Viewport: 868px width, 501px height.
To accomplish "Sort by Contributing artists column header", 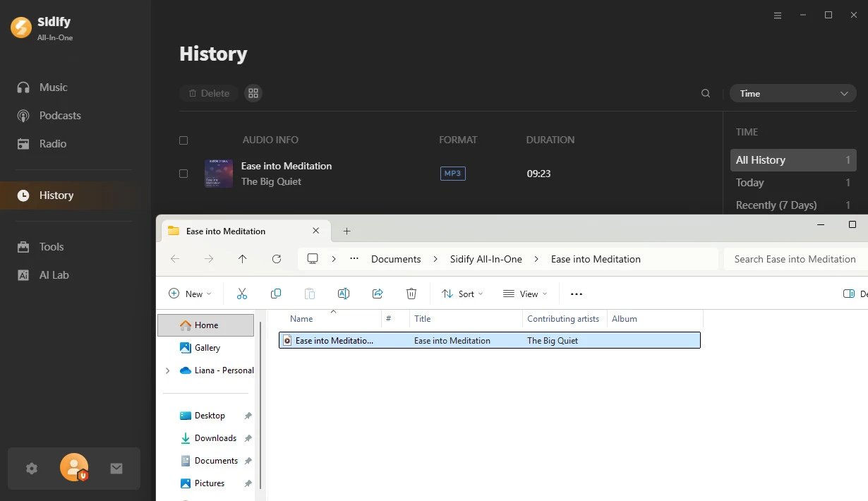I will [x=565, y=319].
